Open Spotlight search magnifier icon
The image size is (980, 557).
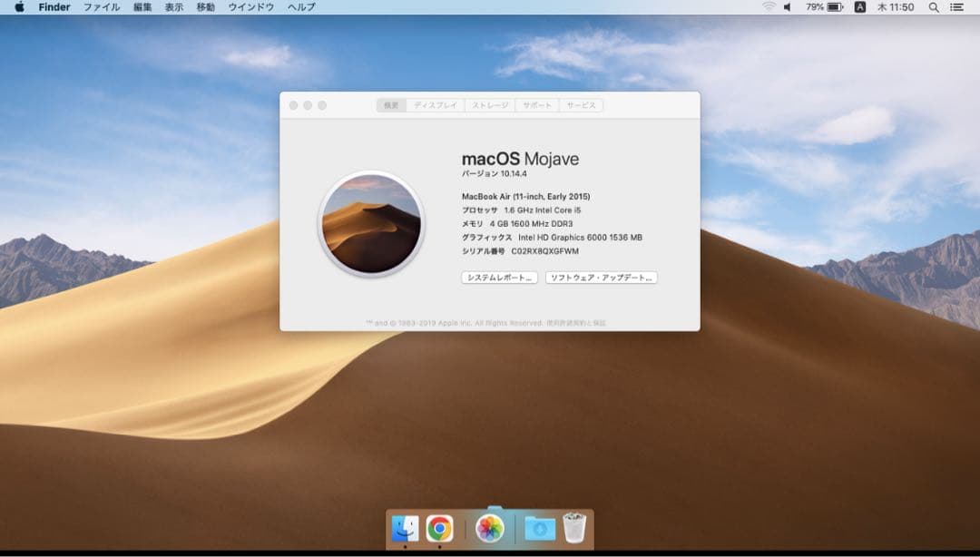click(x=934, y=7)
